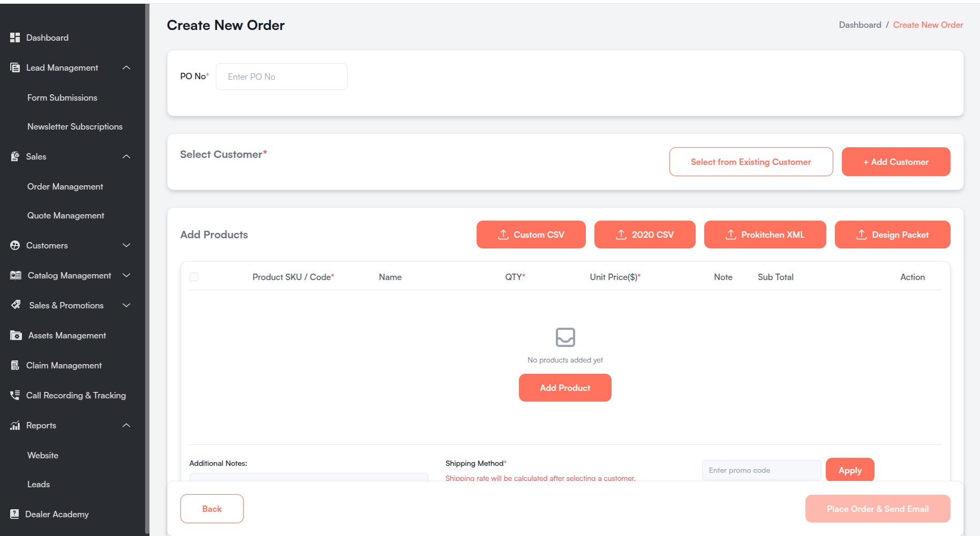The width and height of the screenshot is (980, 536).
Task: Go to Quote Management
Action: [66, 215]
